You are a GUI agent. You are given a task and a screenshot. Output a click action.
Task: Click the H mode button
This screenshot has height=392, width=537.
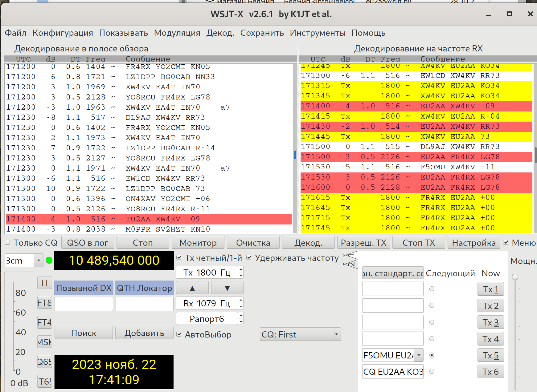(45, 283)
